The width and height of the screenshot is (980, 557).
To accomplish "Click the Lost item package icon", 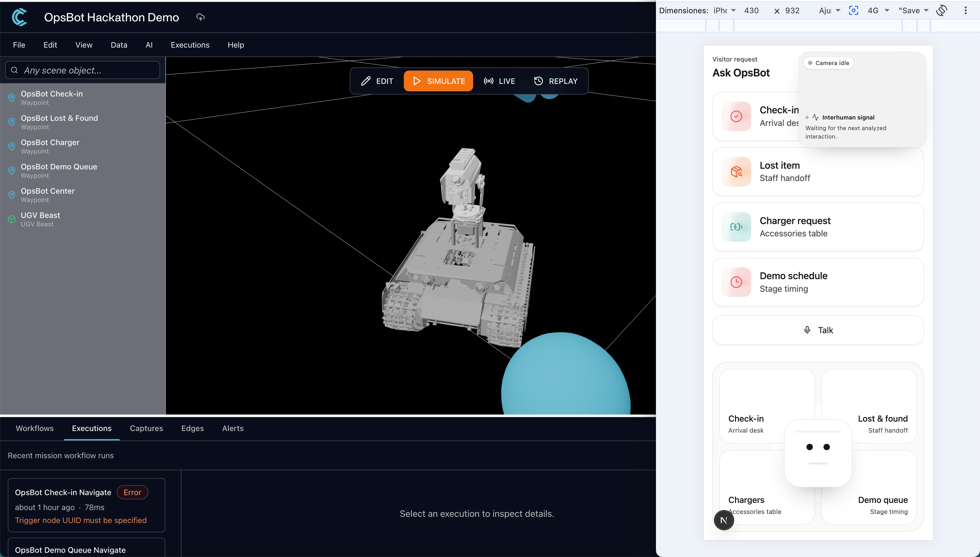I will tap(736, 172).
